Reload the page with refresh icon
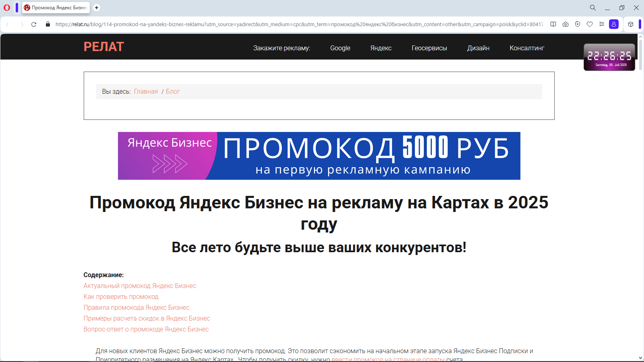644x362 pixels. coord(34,24)
